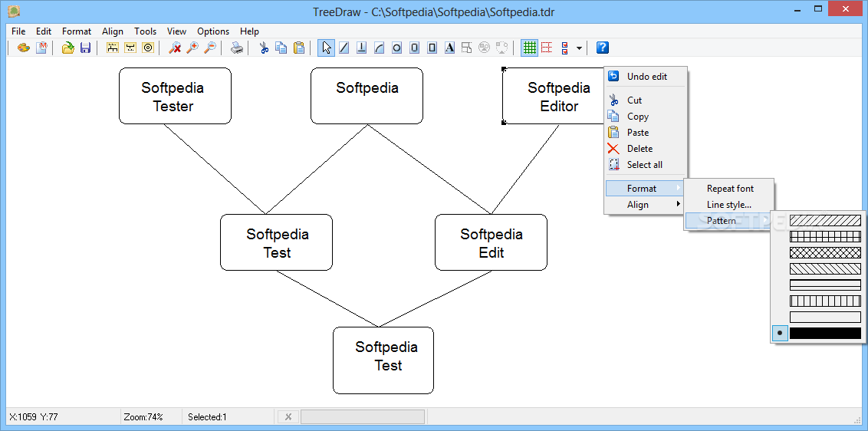The height and width of the screenshot is (431, 868).
Task: Choose Paste from the context menu
Action: coord(645,133)
